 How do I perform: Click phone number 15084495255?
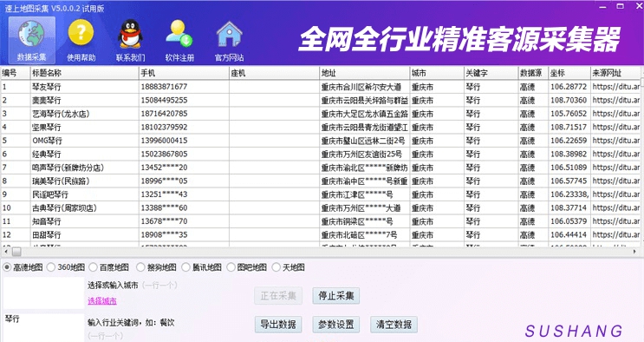[164, 100]
